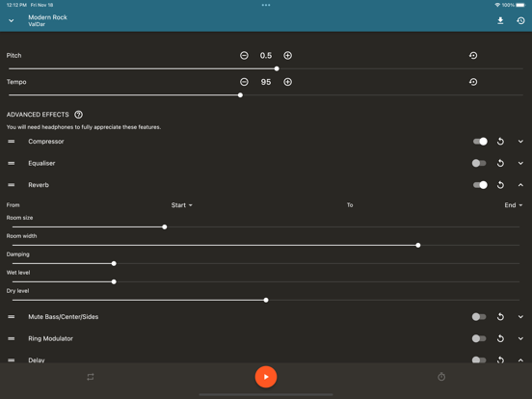Screen dimensions: 532x399
Task: Click the Room size slider handle
Action: tap(165, 227)
